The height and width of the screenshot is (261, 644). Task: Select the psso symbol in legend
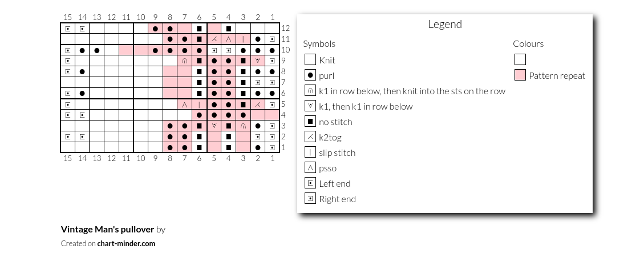(310, 168)
